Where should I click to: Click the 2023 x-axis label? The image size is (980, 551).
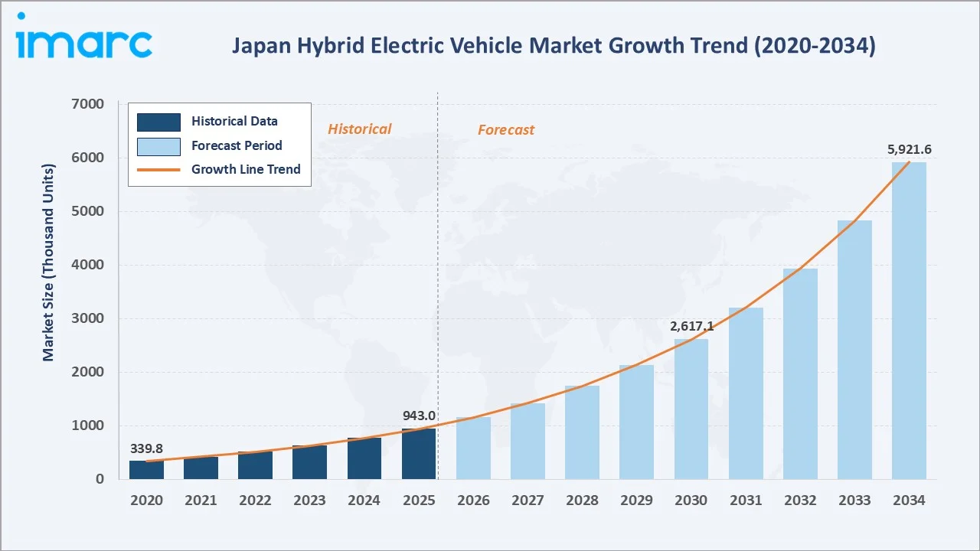[309, 500]
